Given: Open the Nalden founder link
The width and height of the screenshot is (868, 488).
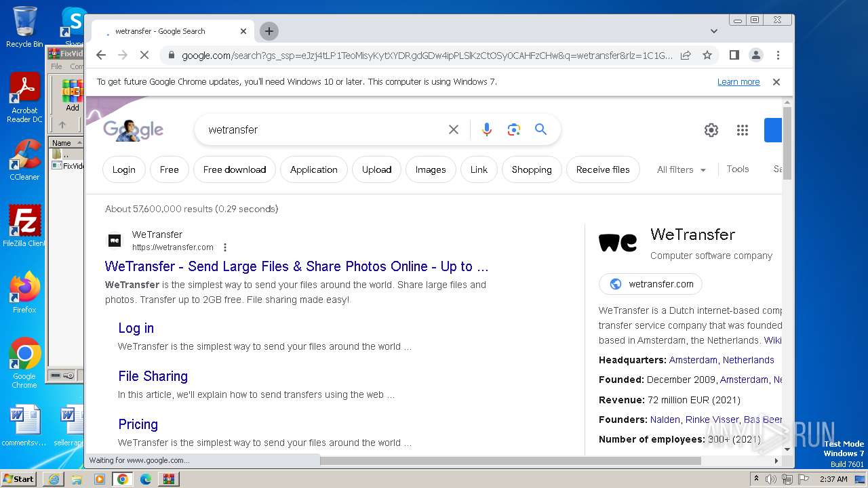Looking at the screenshot, I should pos(665,420).
